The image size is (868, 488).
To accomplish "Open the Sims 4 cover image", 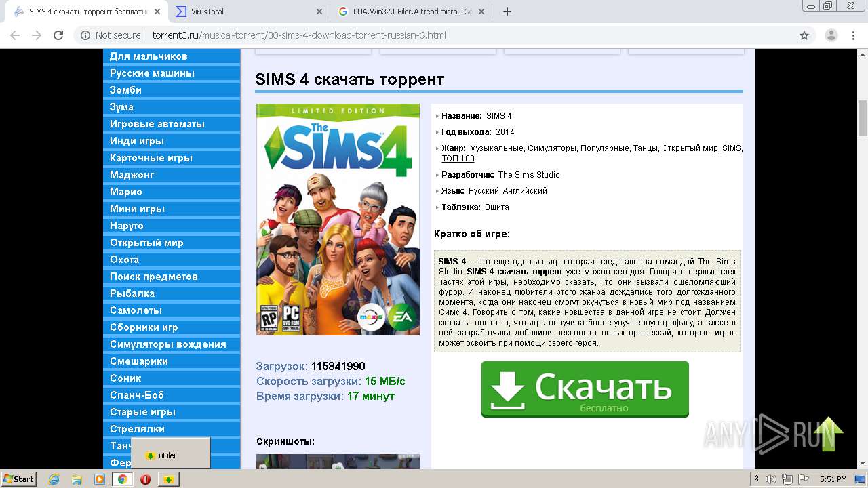I will tap(338, 220).
